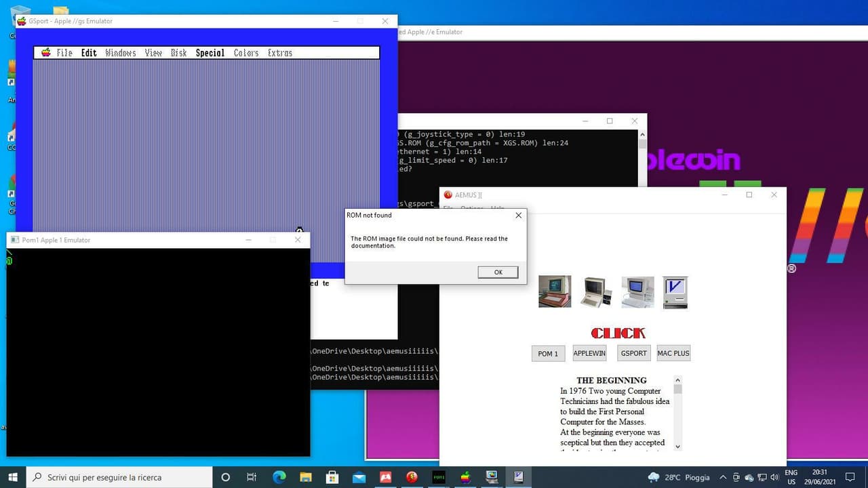Minimize the AEMUS ][ window

click(724, 195)
